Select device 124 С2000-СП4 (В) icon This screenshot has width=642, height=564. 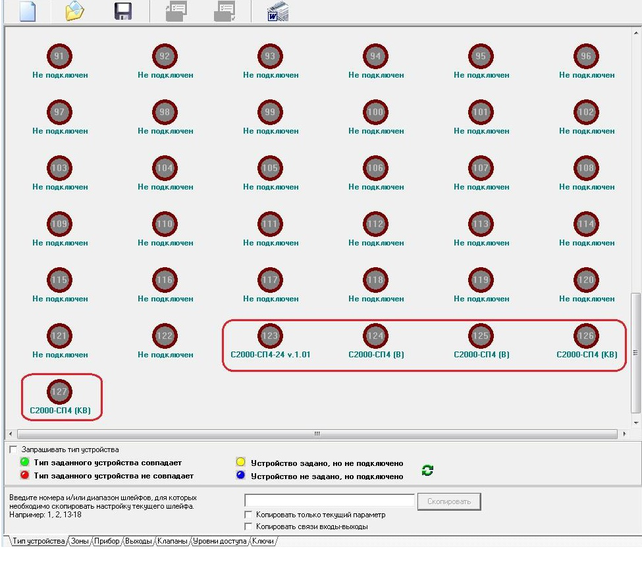pyautogui.click(x=375, y=335)
